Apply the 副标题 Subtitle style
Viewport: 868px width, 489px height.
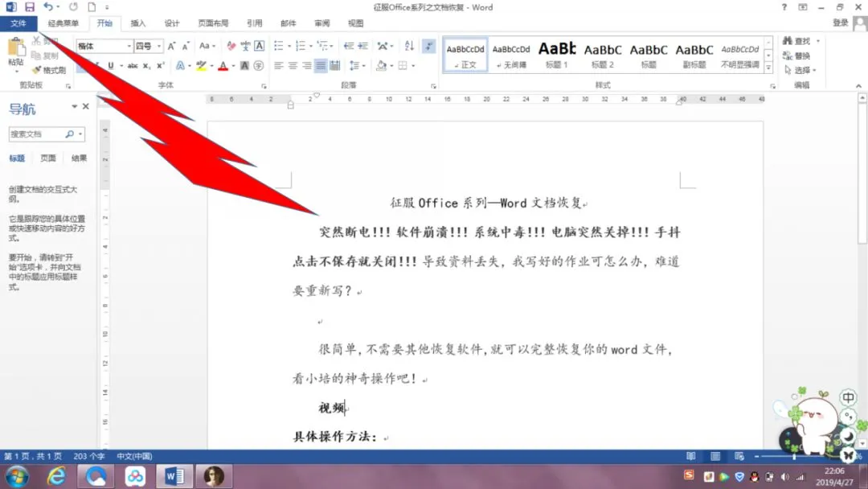[694, 55]
